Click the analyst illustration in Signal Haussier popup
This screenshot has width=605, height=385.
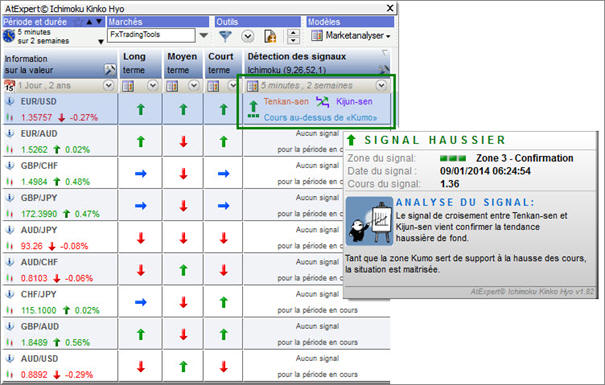click(369, 221)
